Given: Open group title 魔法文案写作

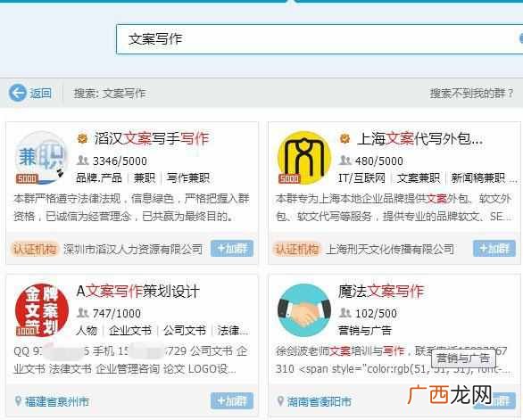Looking at the screenshot, I should (x=381, y=292).
